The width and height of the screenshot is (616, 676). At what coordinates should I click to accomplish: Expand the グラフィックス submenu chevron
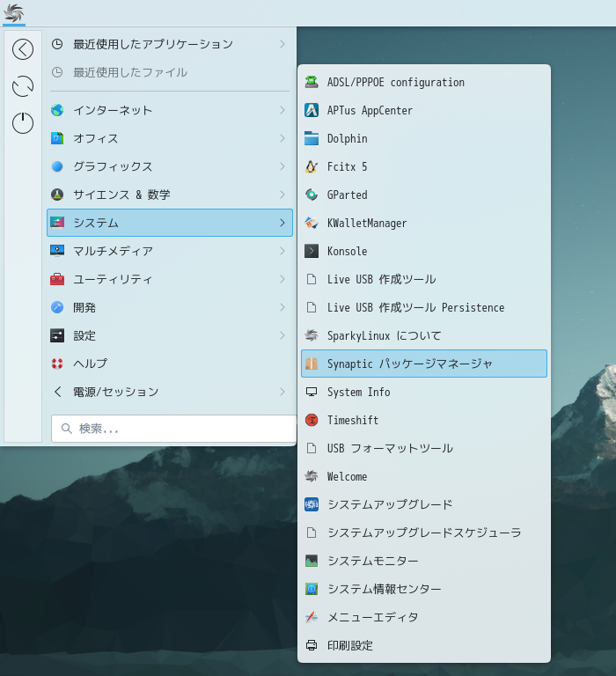(x=282, y=166)
